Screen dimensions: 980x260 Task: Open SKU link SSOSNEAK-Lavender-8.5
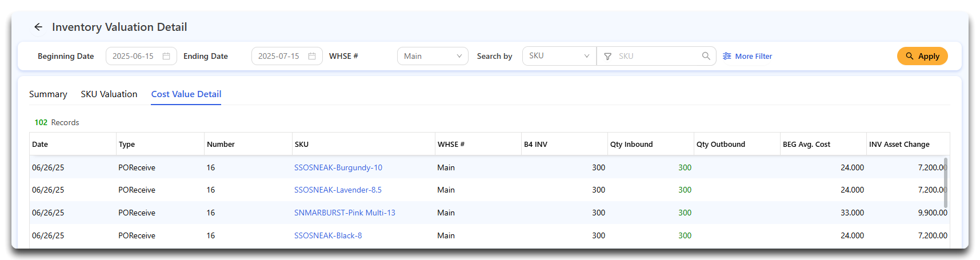tap(338, 190)
